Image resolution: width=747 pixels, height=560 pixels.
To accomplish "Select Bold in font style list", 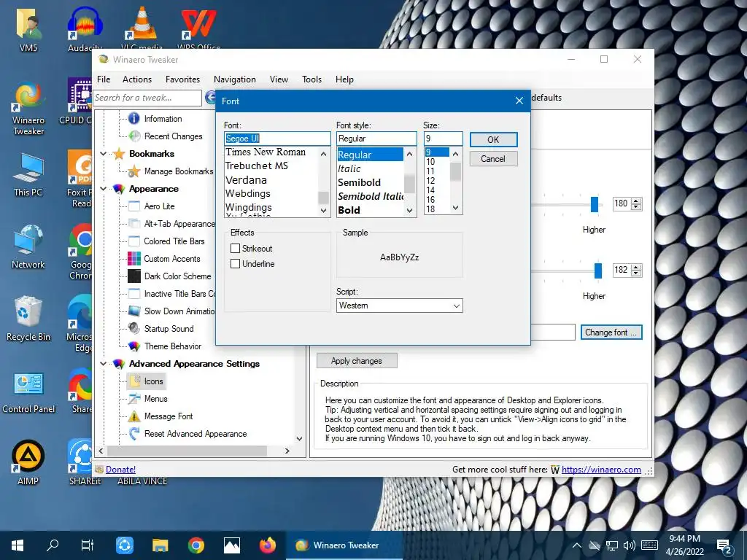I will [x=349, y=210].
